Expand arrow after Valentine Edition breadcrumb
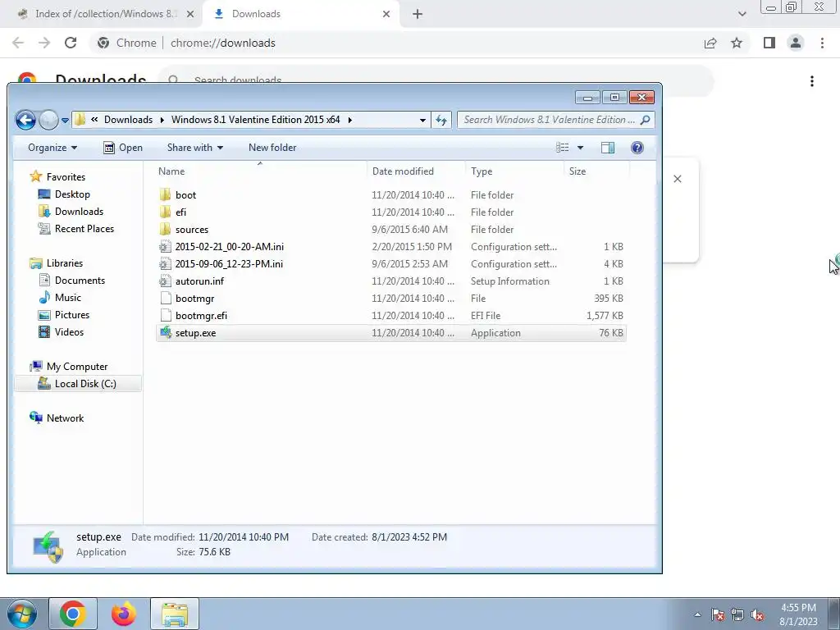 (x=349, y=120)
